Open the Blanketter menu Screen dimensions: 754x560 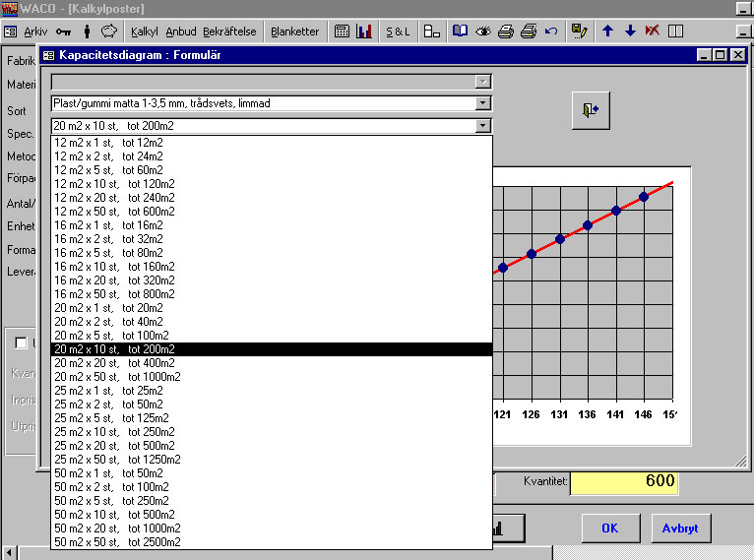pyautogui.click(x=294, y=31)
